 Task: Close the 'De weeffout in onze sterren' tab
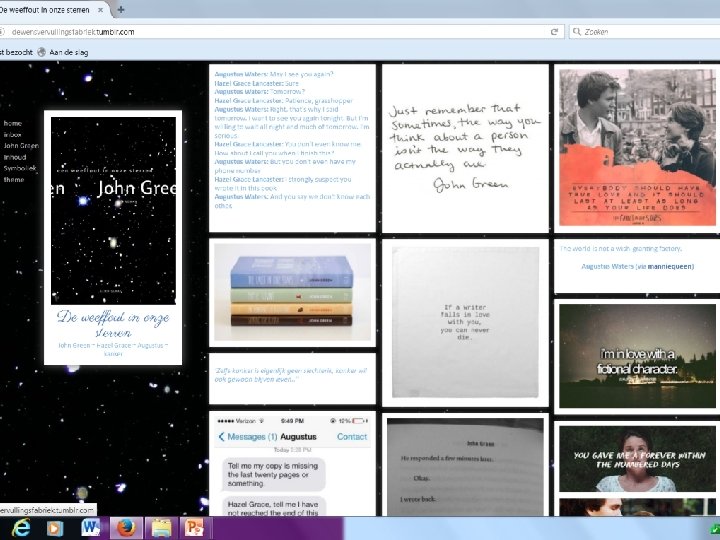[x=101, y=10]
